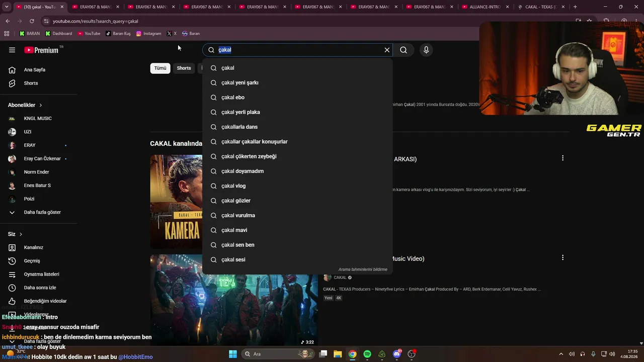Choose suggestion "çakal yerli plaka"
This screenshot has width=644, height=362.
[x=297, y=112]
